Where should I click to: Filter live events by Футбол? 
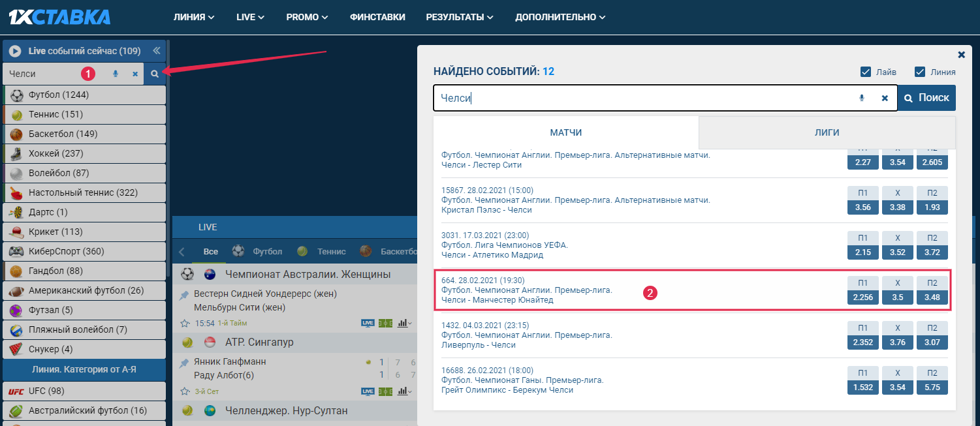pos(258,251)
